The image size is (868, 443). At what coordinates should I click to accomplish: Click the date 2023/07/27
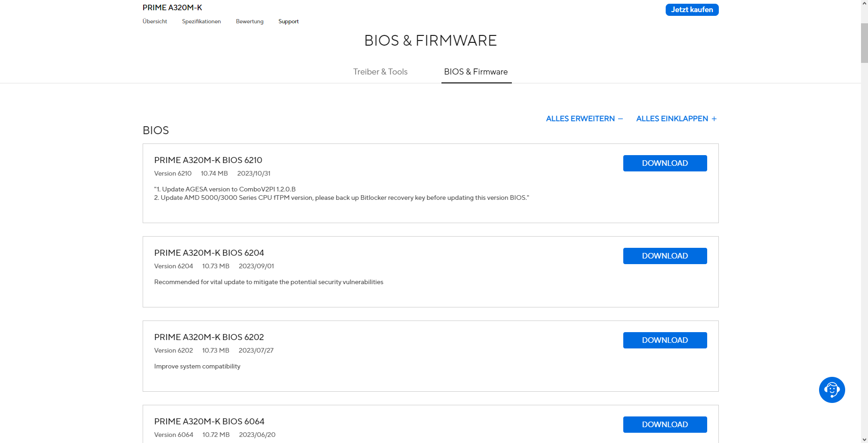(256, 350)
